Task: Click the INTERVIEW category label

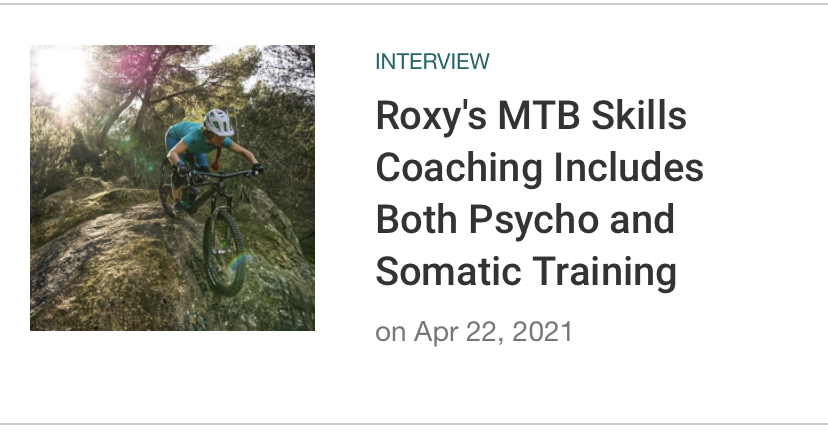Action: pyautogui.click(x=432, y=62)
